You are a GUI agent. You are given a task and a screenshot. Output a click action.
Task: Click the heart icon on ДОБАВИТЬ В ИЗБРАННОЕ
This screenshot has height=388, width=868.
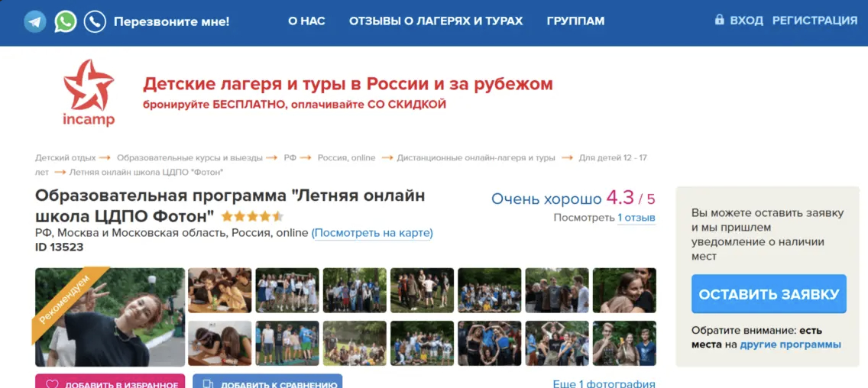pos(52,384)
